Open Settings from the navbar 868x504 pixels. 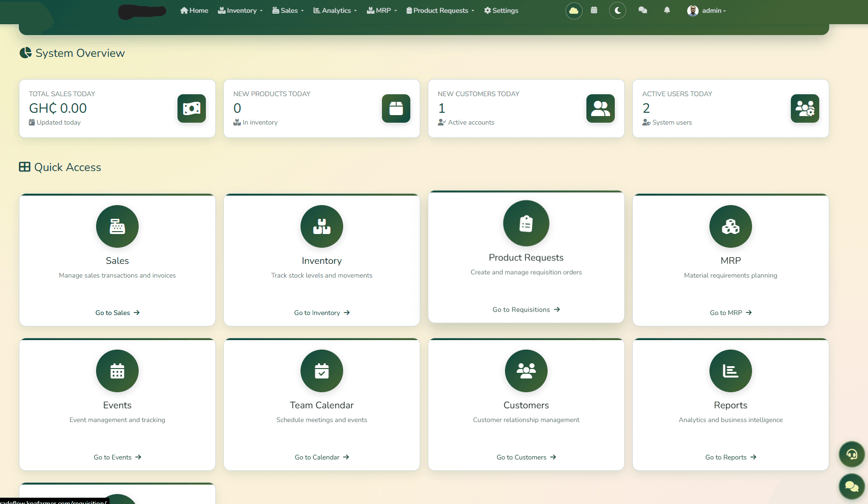point(501,10)
